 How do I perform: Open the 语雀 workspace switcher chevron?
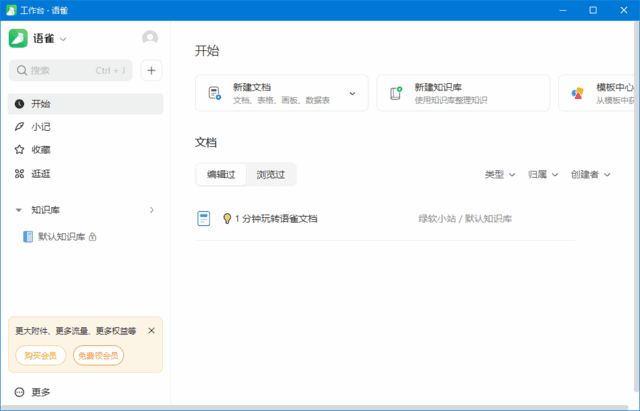click(x=63, y=39)
